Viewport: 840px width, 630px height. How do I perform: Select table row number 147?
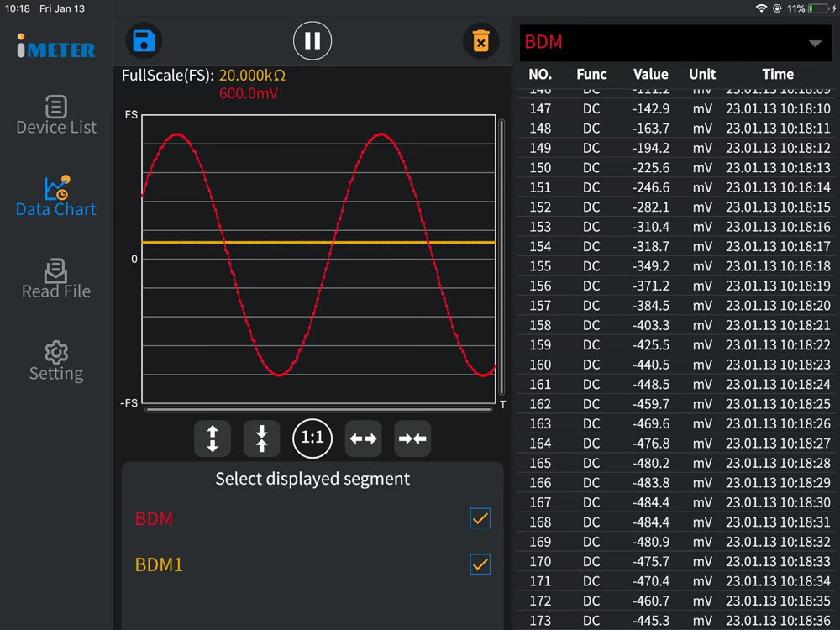point(675,108)
